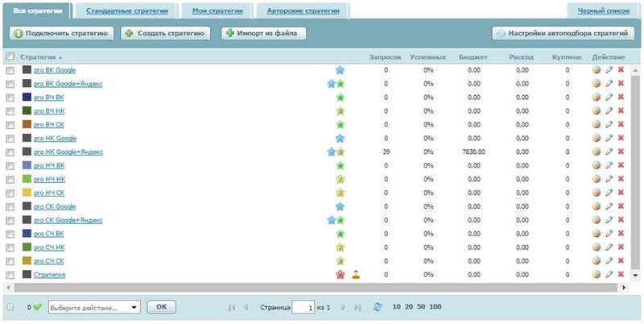Click the blue star icon on pro НК Google row
The image size is (644, 324).
coord(340,138)
